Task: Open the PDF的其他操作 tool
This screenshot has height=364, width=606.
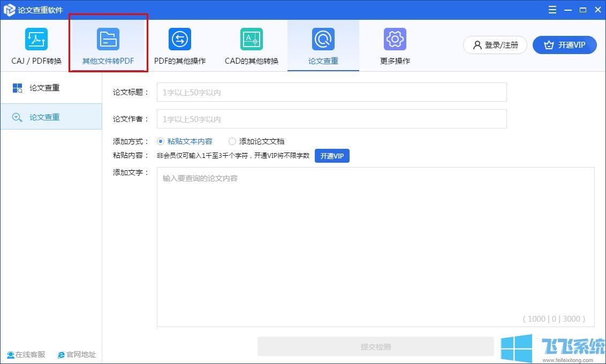Action: (x=179, y=45)
